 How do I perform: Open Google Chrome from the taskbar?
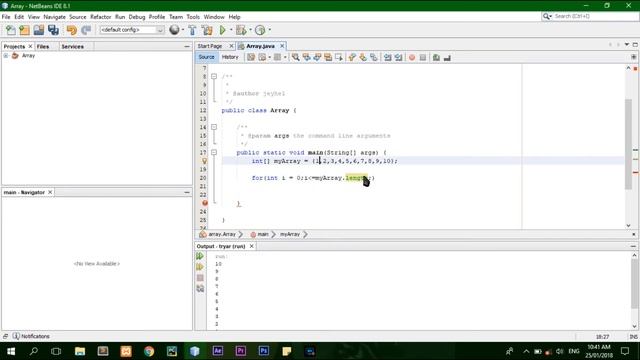149,351
